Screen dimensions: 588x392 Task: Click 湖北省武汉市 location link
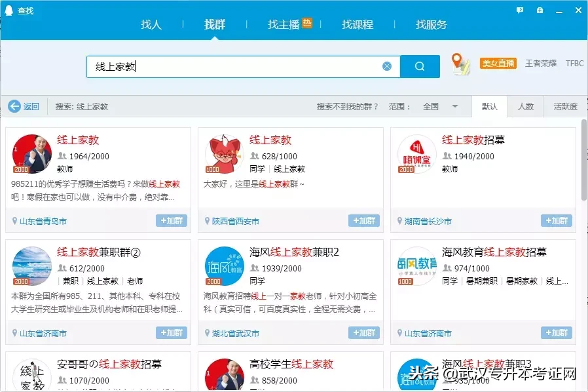point(236,333)
